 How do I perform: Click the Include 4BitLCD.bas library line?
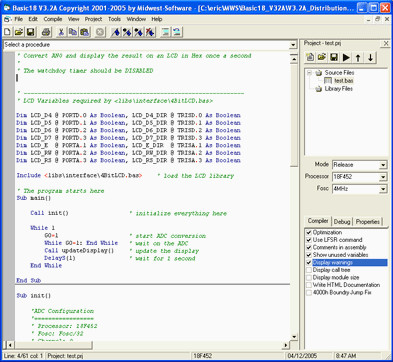79,175
